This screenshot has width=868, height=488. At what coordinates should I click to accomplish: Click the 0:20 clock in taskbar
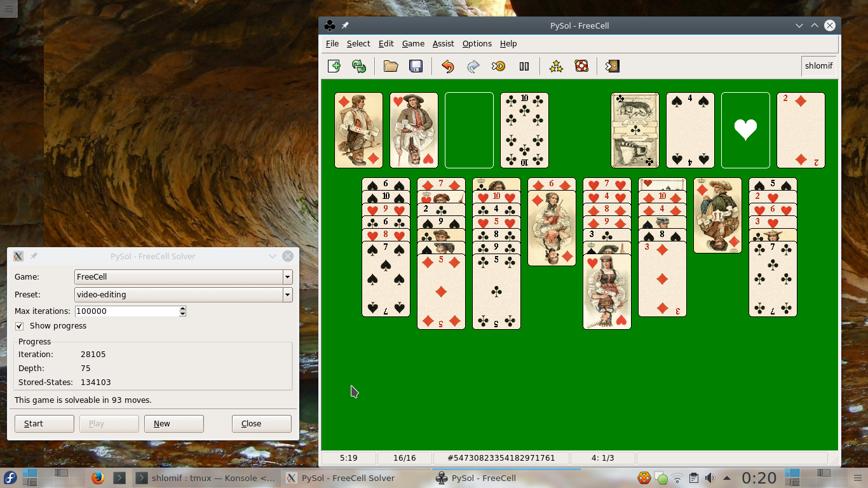[759, 478]
